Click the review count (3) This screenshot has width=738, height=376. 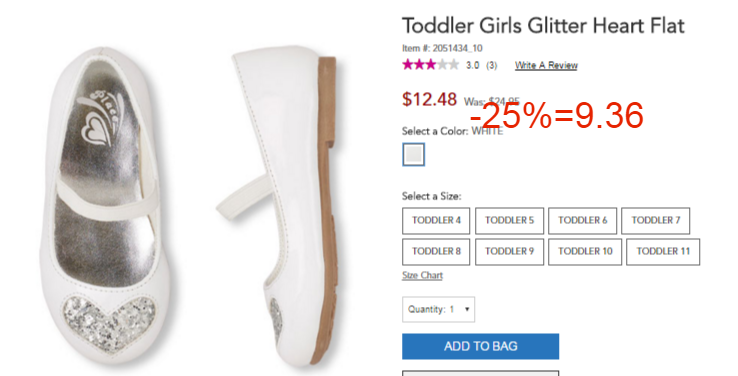(491, 65)
